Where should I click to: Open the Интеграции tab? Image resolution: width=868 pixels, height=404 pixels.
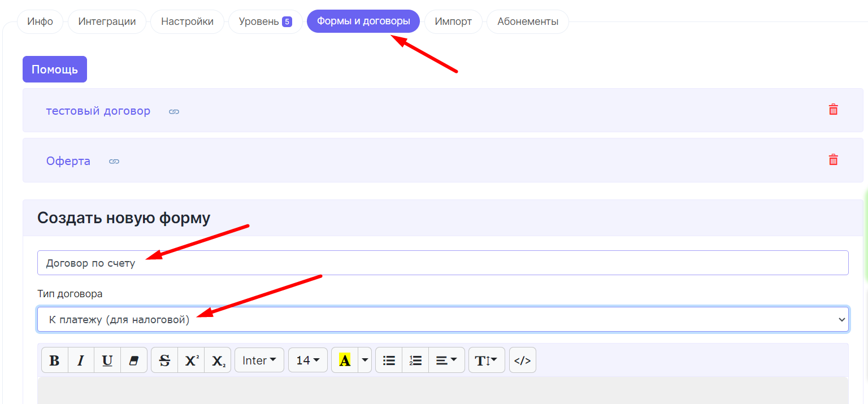click(x=107, y=22)
